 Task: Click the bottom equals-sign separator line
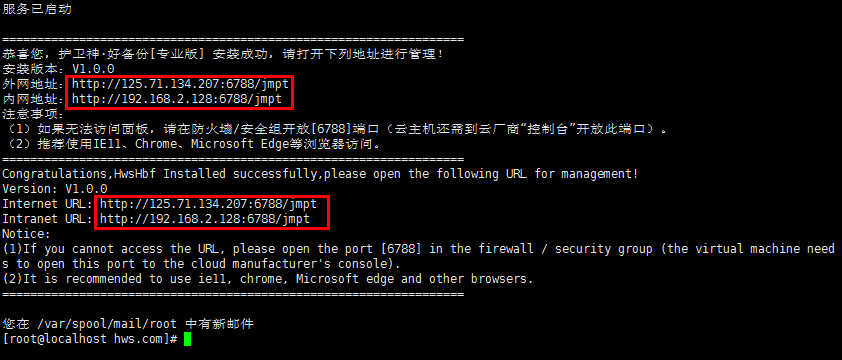(233, 294)
